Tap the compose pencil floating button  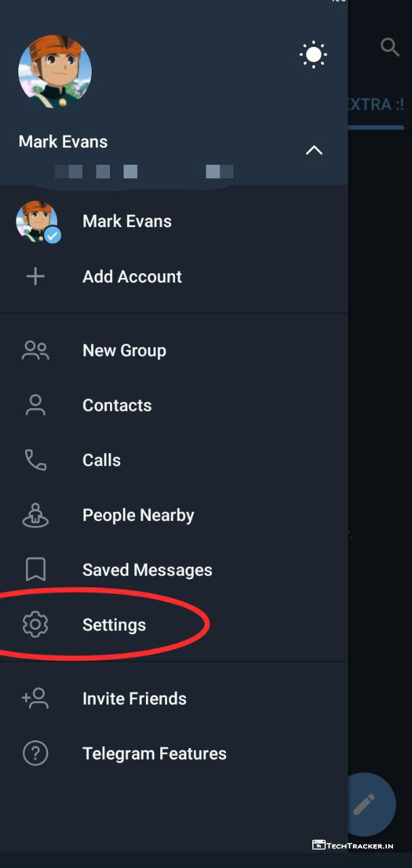364,804
